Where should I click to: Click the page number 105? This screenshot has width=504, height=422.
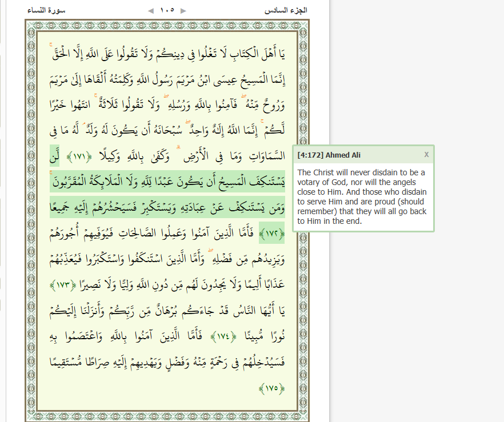(x=167, y=10)
